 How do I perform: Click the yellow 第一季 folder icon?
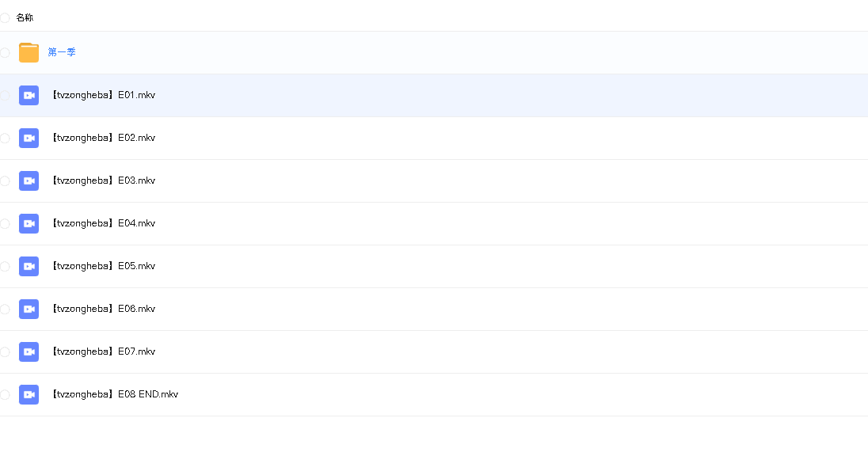[29, 52]
